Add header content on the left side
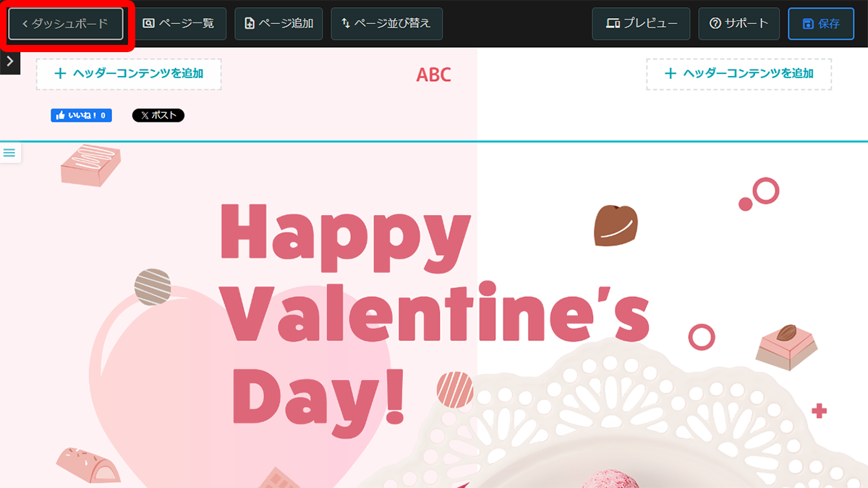The width and height of the screenshot is (868, 488). pos(129,74)
